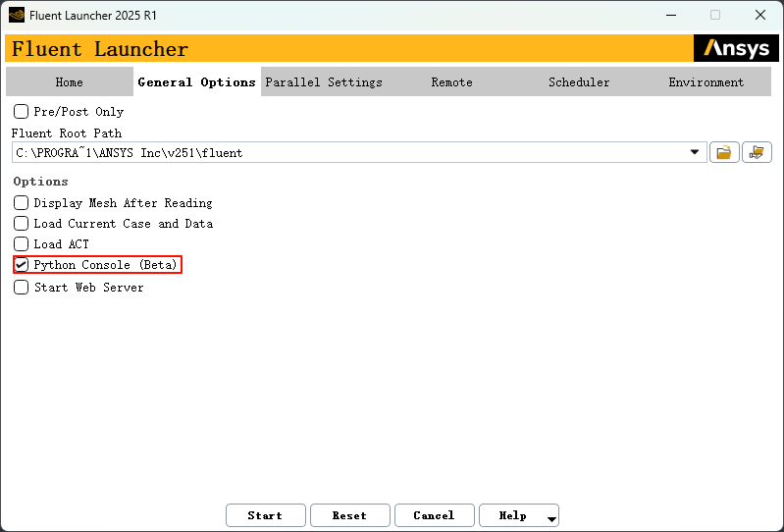Close the Fluent Launcher window

coord(760,15)
